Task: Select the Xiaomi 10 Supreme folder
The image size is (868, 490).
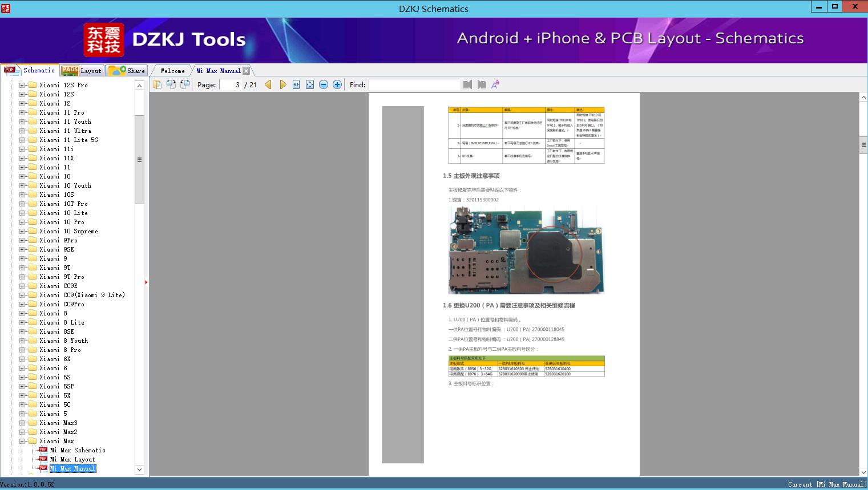Action: 68,231
